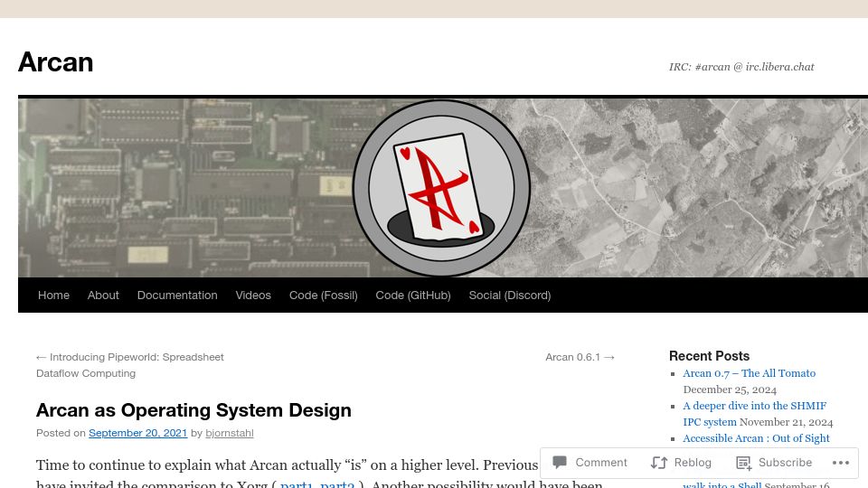Click the IRC: #arcan @ irc.libera.chat tagline

tap(741, 67)
